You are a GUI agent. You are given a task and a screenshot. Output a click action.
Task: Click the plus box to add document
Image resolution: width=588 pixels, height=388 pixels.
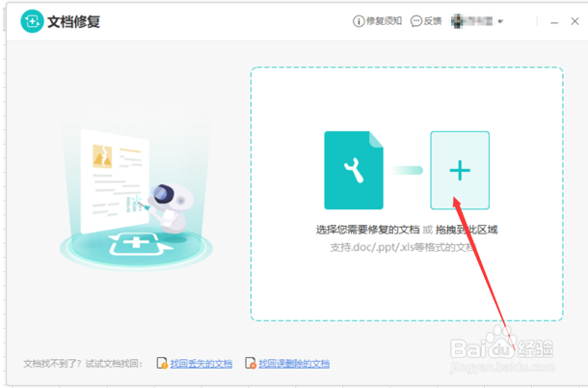click(x=460, y=170)
